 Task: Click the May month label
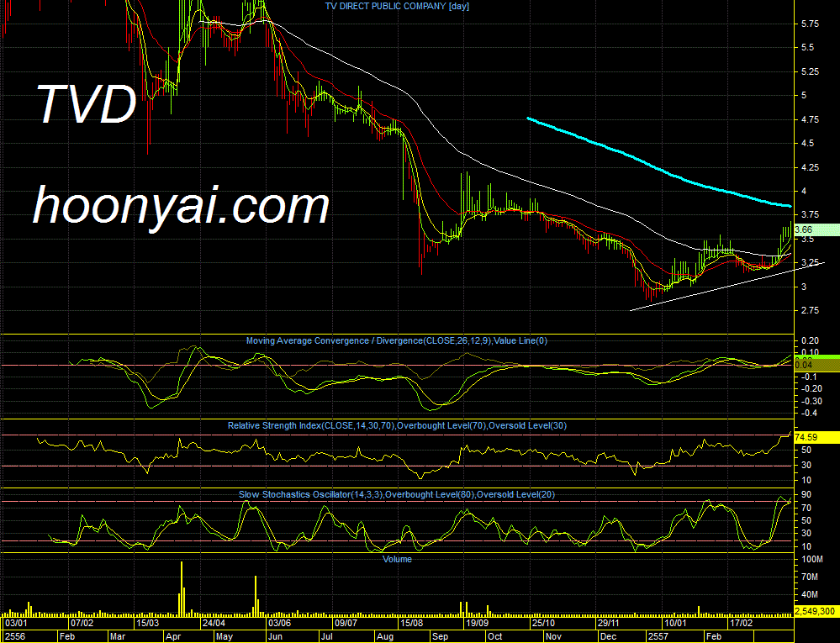224,636
